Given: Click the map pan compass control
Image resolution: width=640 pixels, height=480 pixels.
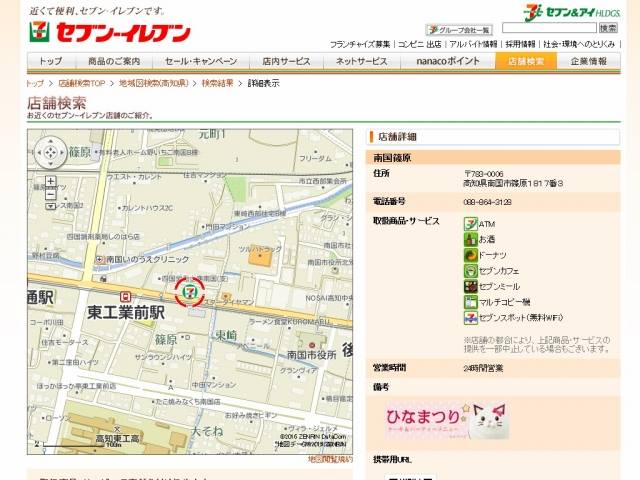Looking at the screenshot, I should [x=51, y=153].
